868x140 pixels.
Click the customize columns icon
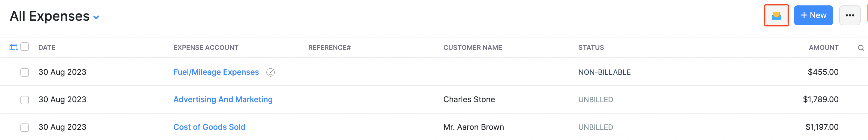pos(13,47)
